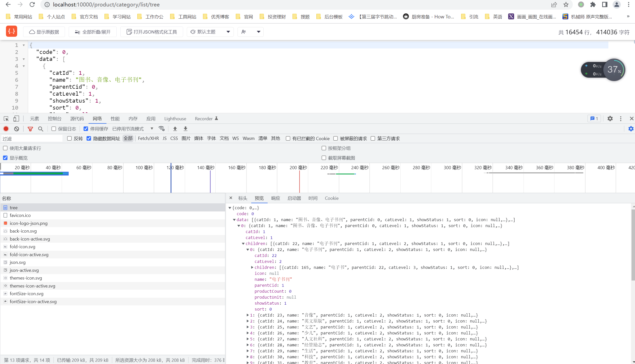The height and width of the screenshot is (364, 635).
Task: Toggle the device toolbar icon
Action: click(x=16, y=119)
